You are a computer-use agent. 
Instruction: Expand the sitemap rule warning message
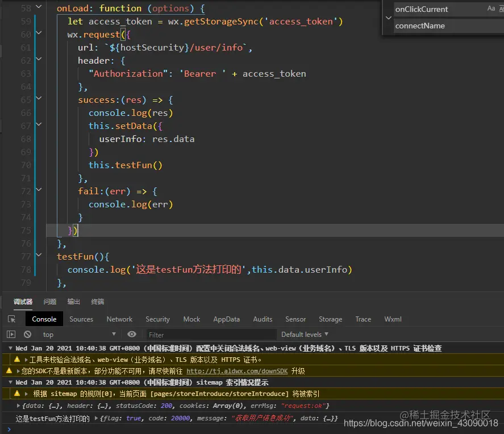point(26,394)
